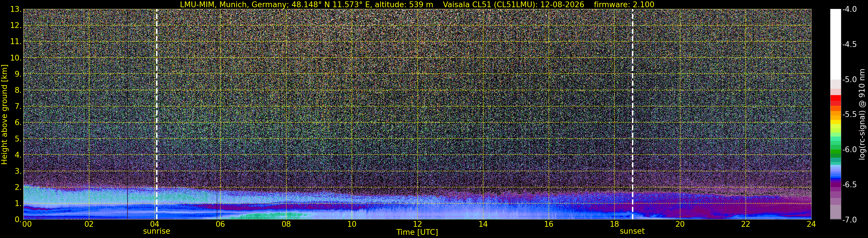Click the white top section of colorbar

835,44
